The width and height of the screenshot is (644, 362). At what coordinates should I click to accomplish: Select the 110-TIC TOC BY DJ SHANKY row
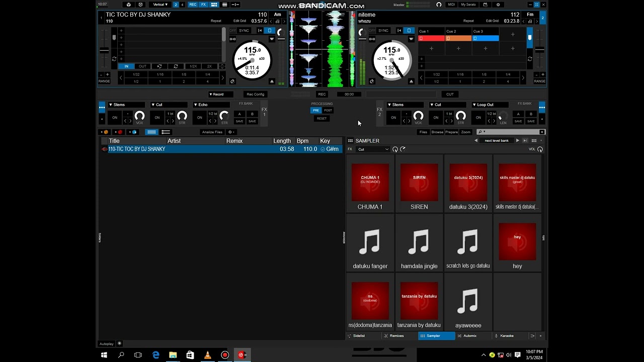[221, 149]
